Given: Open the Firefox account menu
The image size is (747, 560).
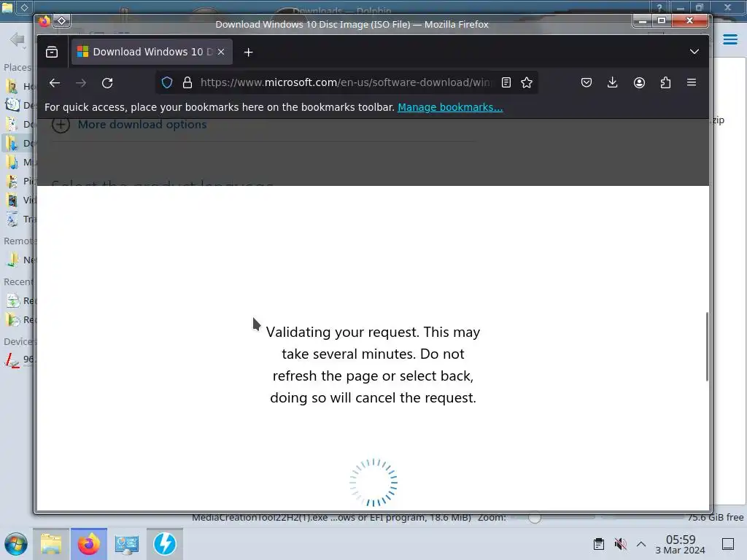Looking at the screenshot, I should click(x=639, y=82).
